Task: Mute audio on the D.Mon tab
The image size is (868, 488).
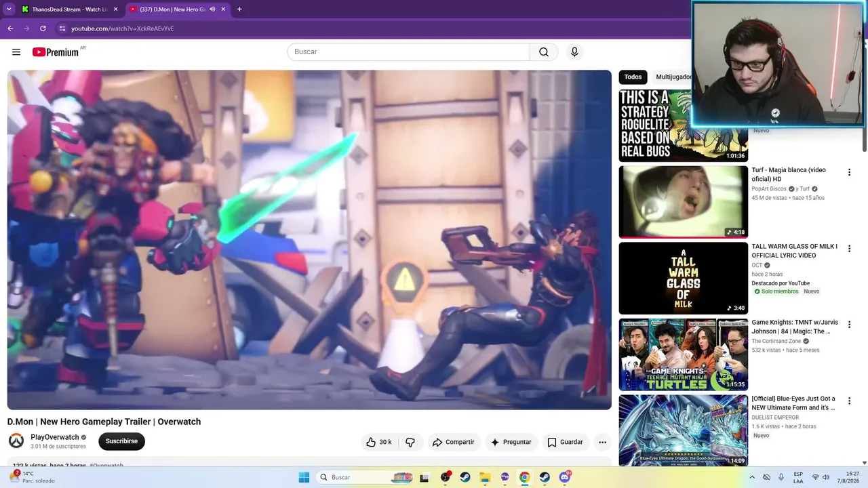Action: point(212,9)
